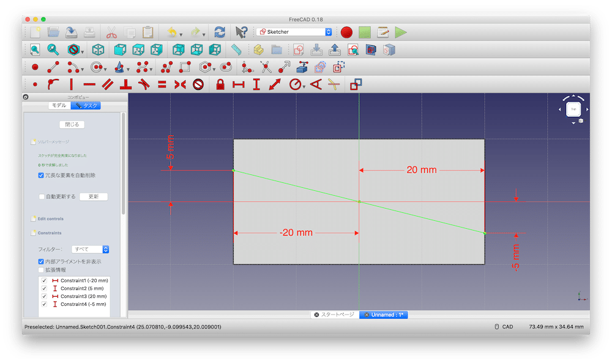The height and width of the screenshot is (364, 612).
Task: Select the perpendicular constraint tool
Action: point(126,85)
